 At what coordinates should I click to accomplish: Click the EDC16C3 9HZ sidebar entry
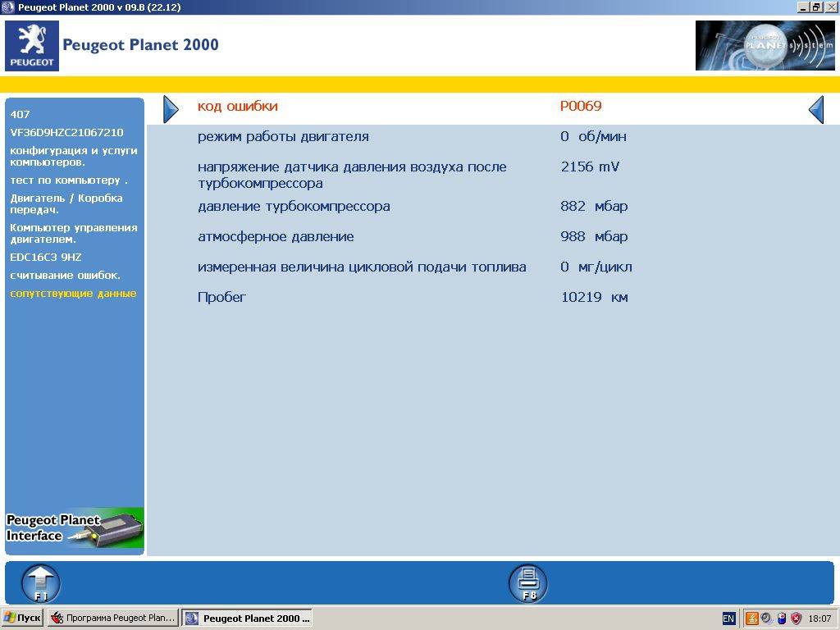[x=46, y=258]
